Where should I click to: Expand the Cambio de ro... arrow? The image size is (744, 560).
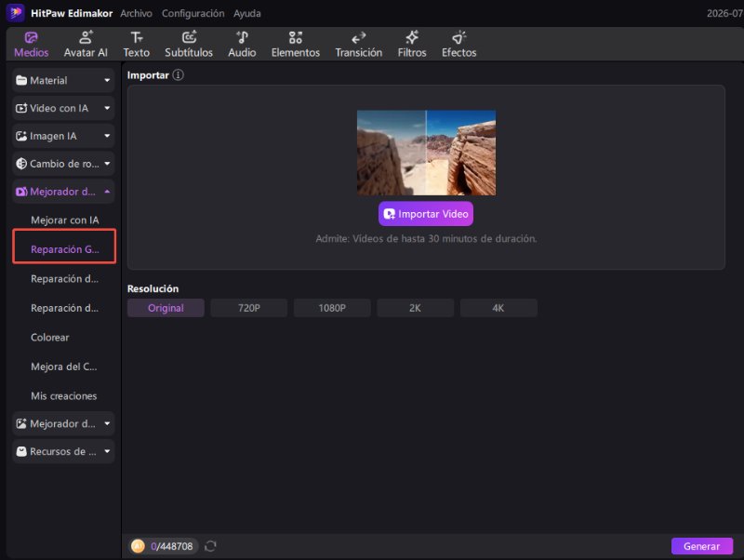[107, 164]
